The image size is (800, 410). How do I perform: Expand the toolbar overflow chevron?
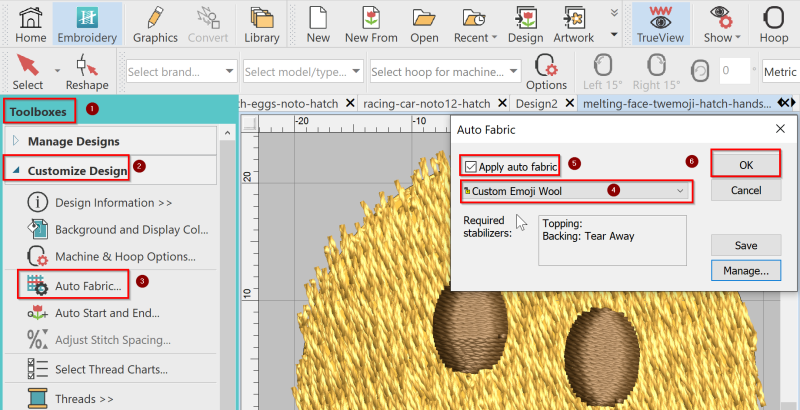pyautogui.click(x=614, y=12)
